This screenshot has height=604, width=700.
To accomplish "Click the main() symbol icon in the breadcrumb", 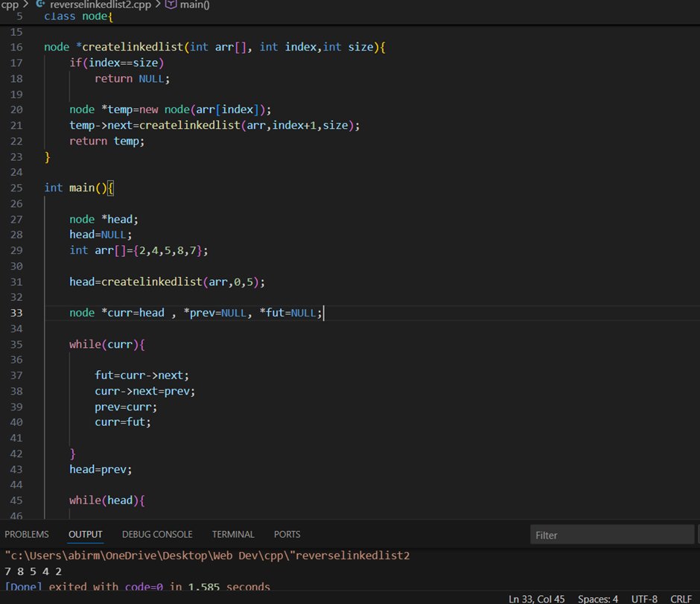I will coord(170,4).
